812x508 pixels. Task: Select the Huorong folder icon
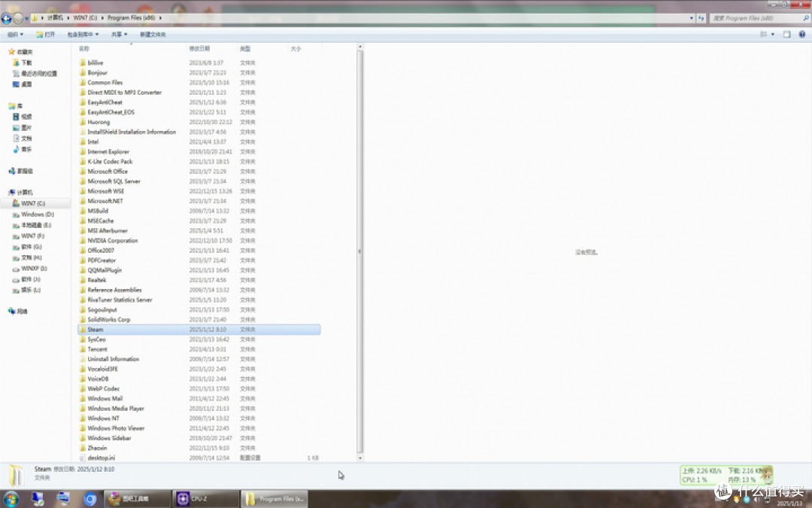[83, 122]
